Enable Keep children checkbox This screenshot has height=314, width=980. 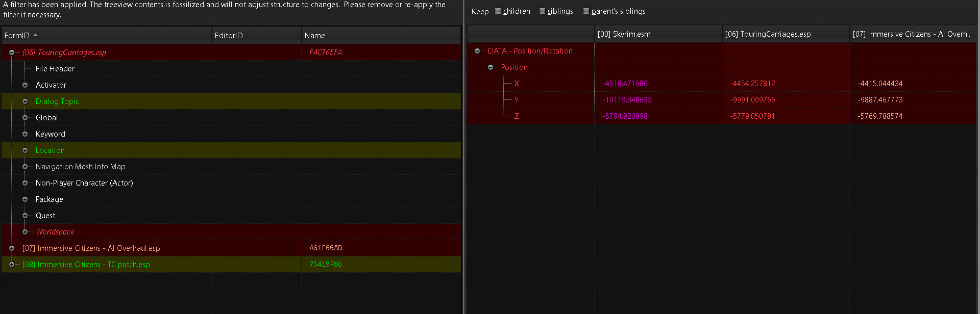498,11
